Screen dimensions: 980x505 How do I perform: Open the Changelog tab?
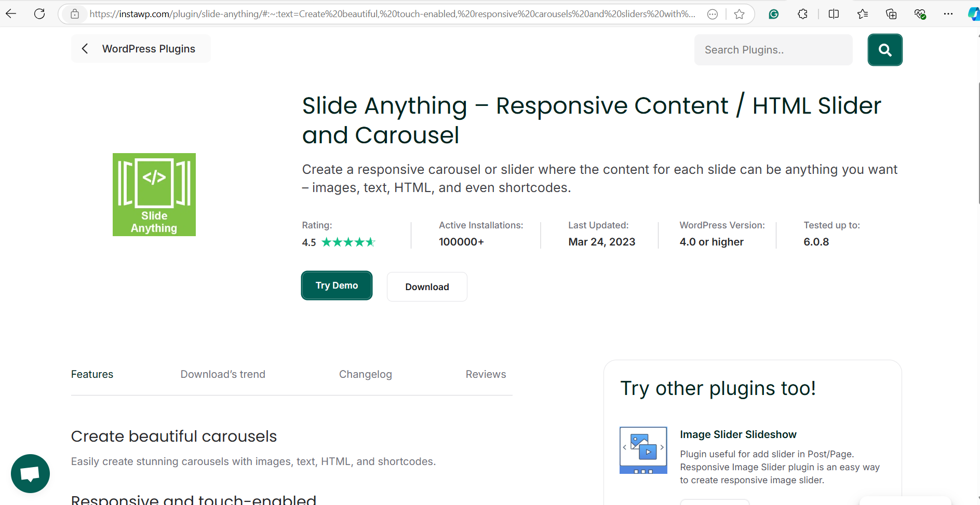[366, 374]
